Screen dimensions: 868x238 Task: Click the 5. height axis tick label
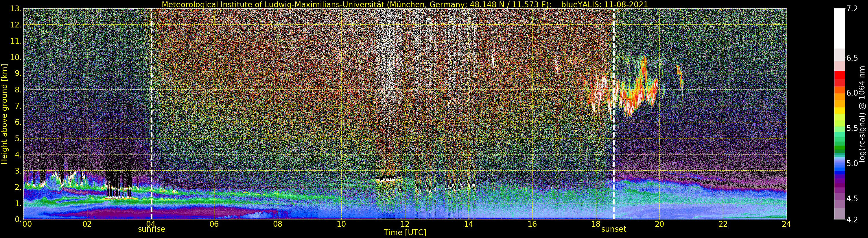(18, 138)
